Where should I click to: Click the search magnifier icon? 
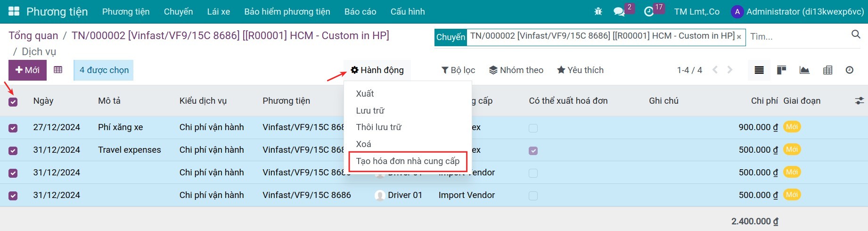856,34
